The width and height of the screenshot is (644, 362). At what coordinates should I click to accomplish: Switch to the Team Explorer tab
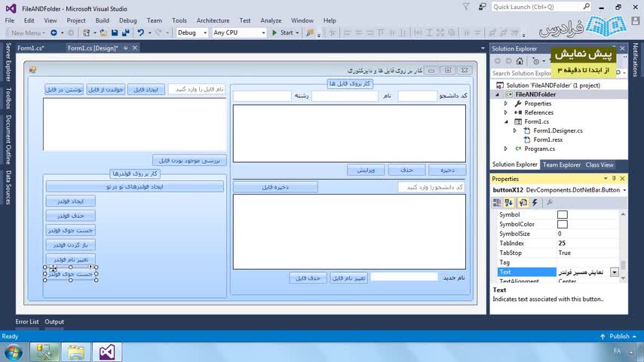pyautogui.click(x=562, y=164)
